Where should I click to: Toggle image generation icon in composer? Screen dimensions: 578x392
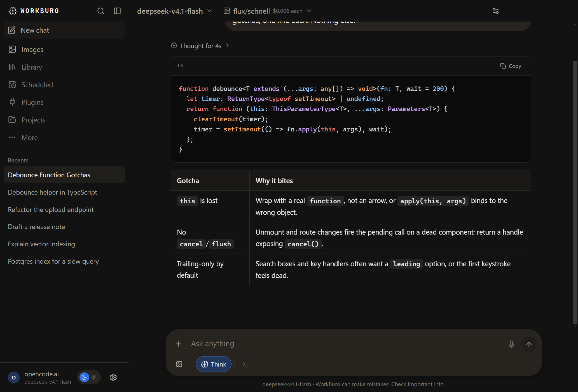click(179, 364)
